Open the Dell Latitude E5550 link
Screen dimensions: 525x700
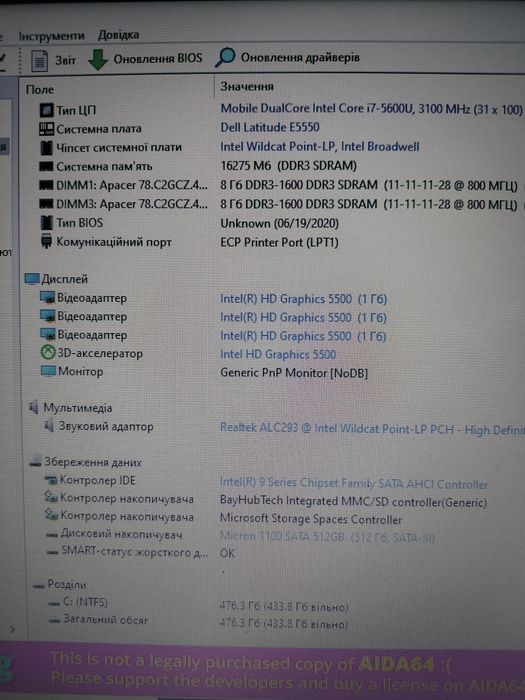pyautogui.click(x=270, y=127)
